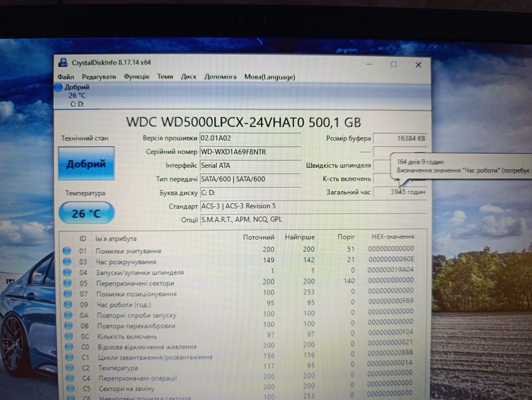Select the Добрий 26 °C C: D: disk tab
This screenshot has width=532, height=400.
[x=77, y=96]
